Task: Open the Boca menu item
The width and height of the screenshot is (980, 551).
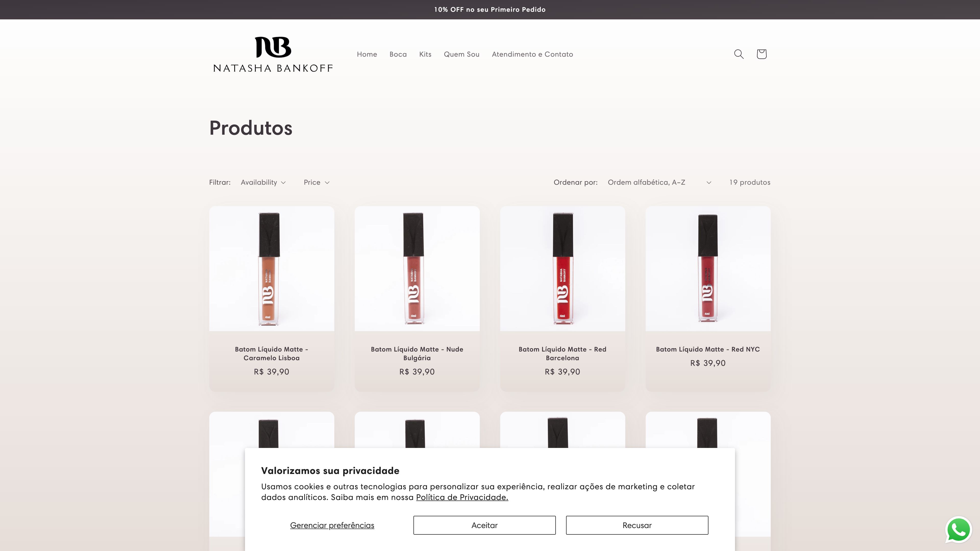Action: coord(398,54)
